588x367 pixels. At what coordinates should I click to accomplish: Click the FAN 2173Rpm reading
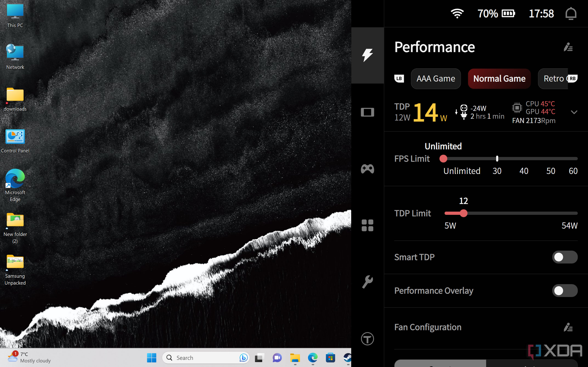(534, 121)
